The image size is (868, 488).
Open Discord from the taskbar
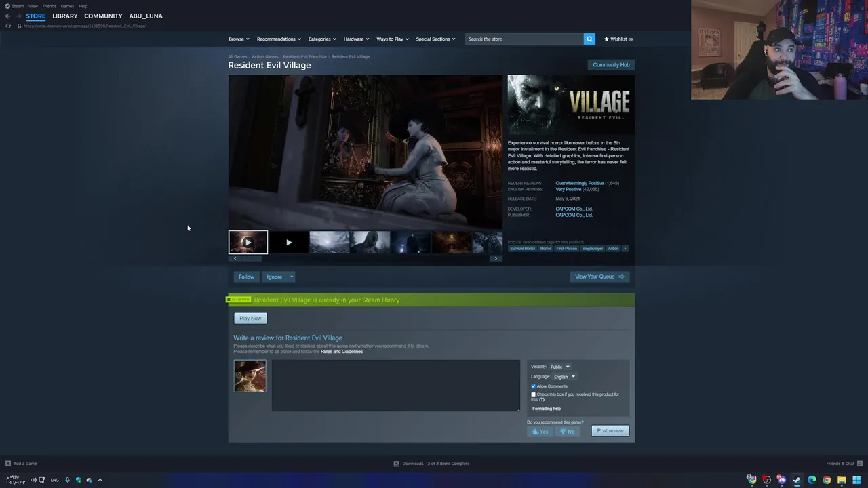(x=781, y=480)
